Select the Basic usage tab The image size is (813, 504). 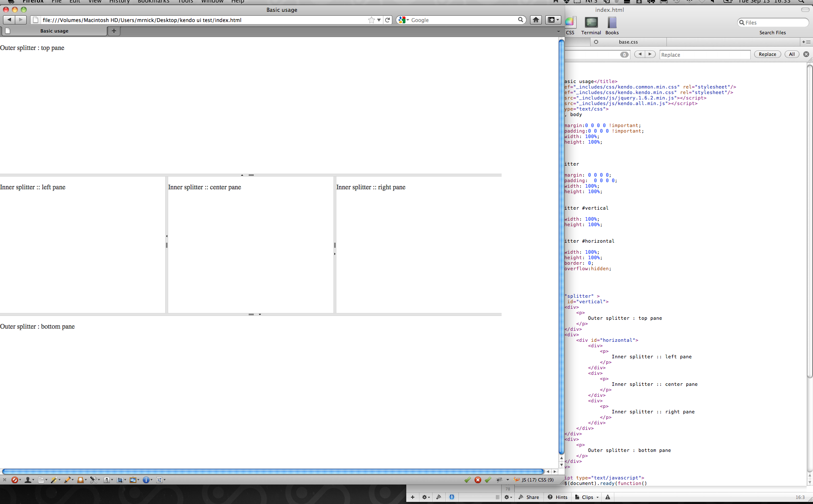[x=54, y=31]
